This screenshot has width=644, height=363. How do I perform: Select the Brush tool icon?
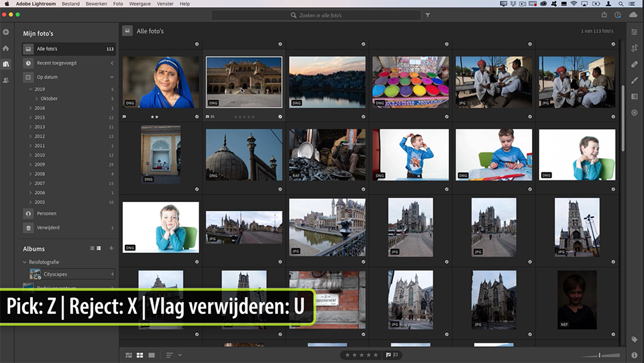634,80
